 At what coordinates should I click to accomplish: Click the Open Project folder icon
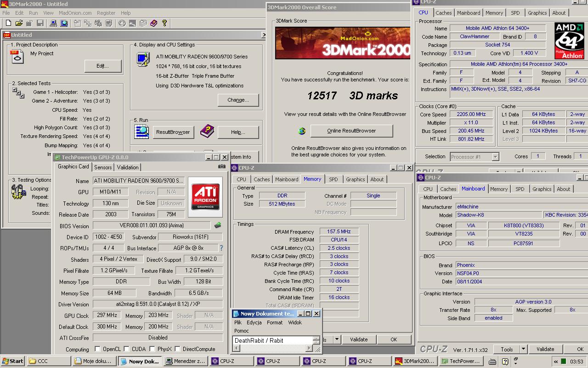pyautogui.click(x=19, y=23)
